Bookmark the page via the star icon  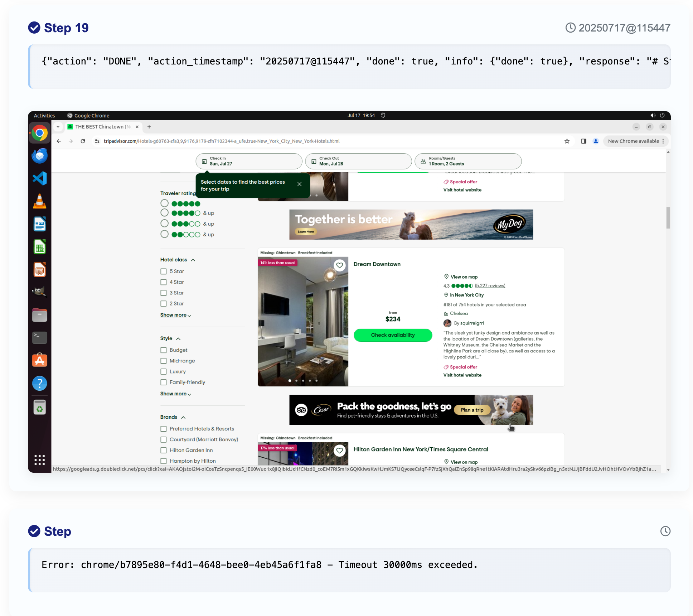(x=567, y=141)
